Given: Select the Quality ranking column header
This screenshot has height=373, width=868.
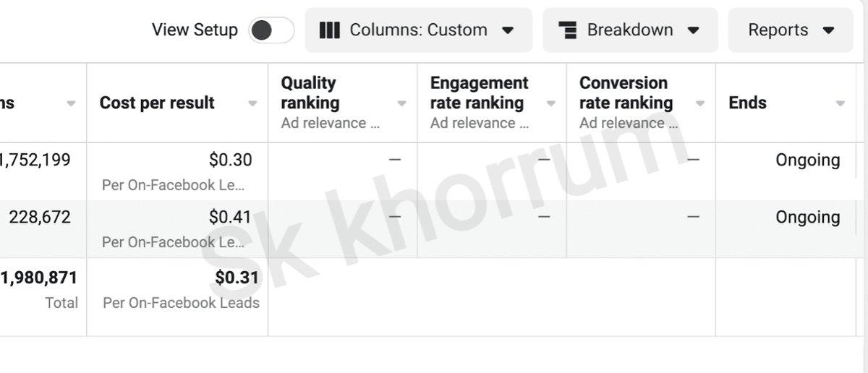Looking at the screenshot, I should (310, 93).
